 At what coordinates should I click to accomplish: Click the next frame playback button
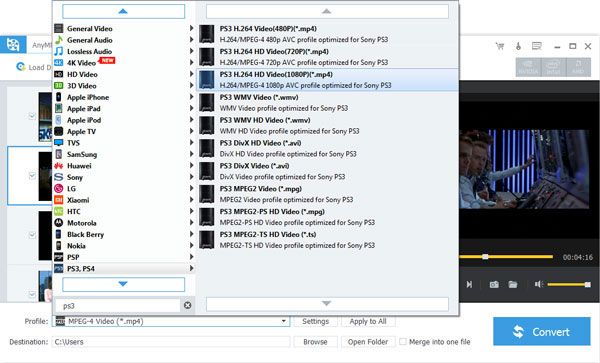coord(469,284)
